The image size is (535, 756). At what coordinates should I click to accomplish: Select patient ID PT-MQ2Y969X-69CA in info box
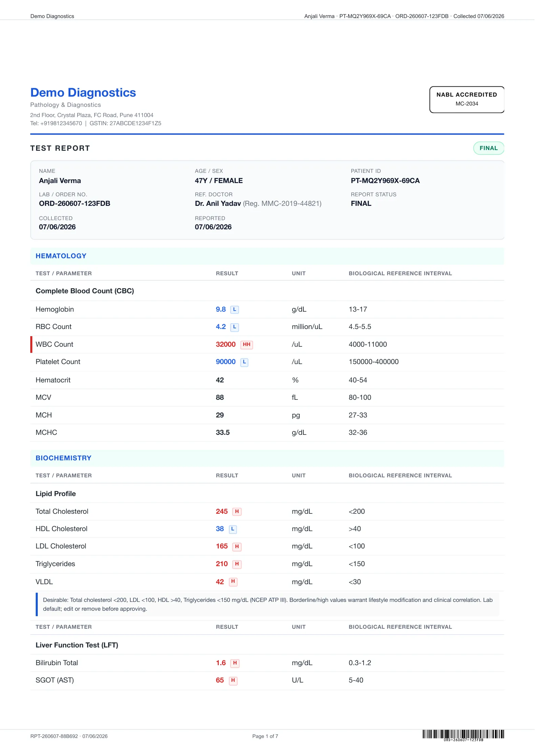coord(385,181)
